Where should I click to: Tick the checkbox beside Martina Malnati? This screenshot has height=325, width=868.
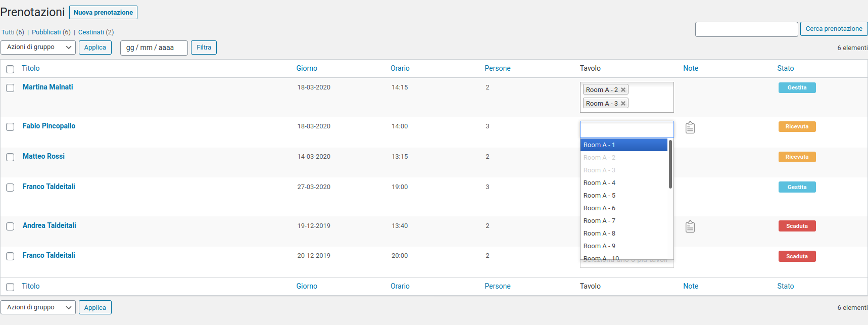10,88
